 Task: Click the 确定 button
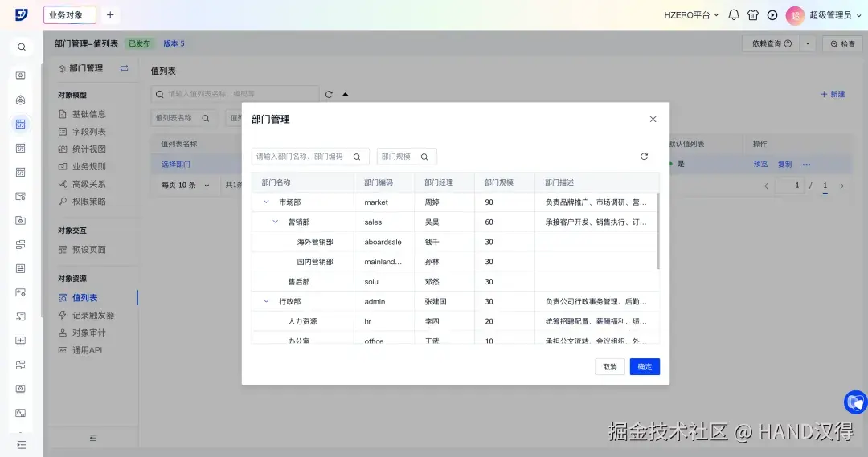pos(645,367)
